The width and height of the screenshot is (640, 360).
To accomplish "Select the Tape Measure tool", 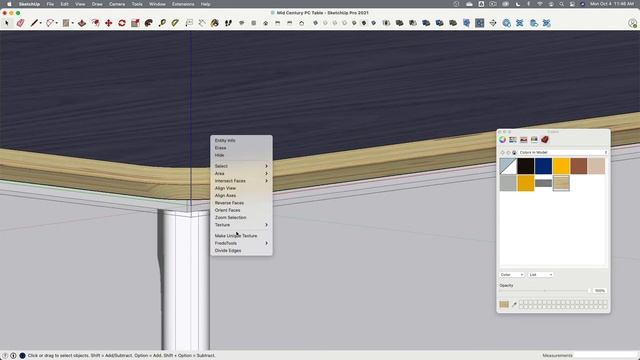I will pyautogui.click(x=162, y=23).
